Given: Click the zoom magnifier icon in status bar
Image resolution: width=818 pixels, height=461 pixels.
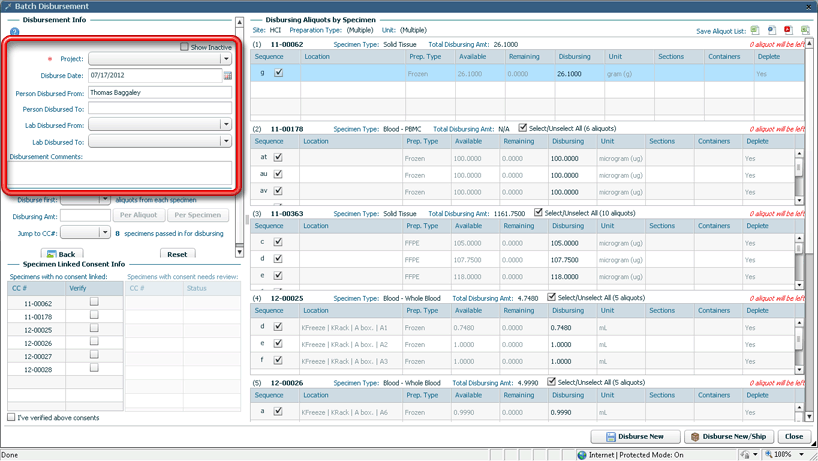Looking at the screenshot, I should coord(768,454).
